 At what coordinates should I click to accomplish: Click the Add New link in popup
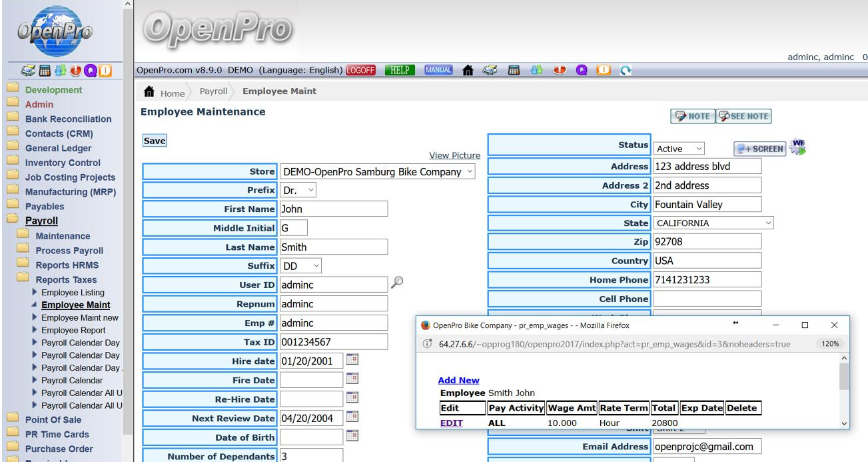pyautogui.click(x=458, y=381)
